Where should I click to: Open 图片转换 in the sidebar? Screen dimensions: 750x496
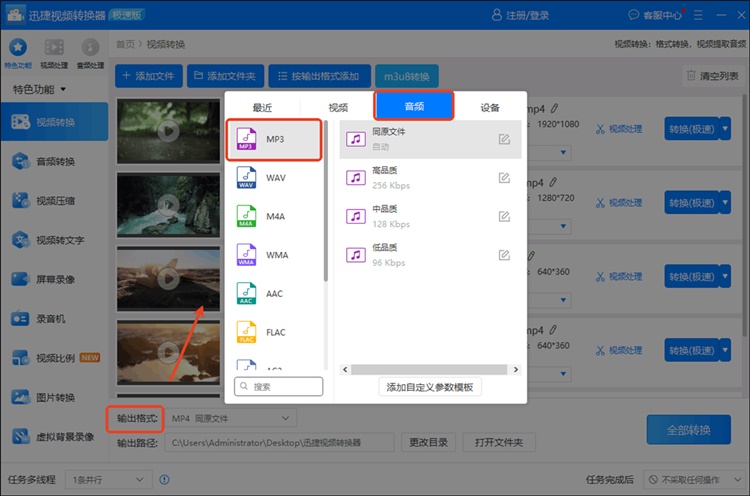pyautogui.click(x=54, y=397)
